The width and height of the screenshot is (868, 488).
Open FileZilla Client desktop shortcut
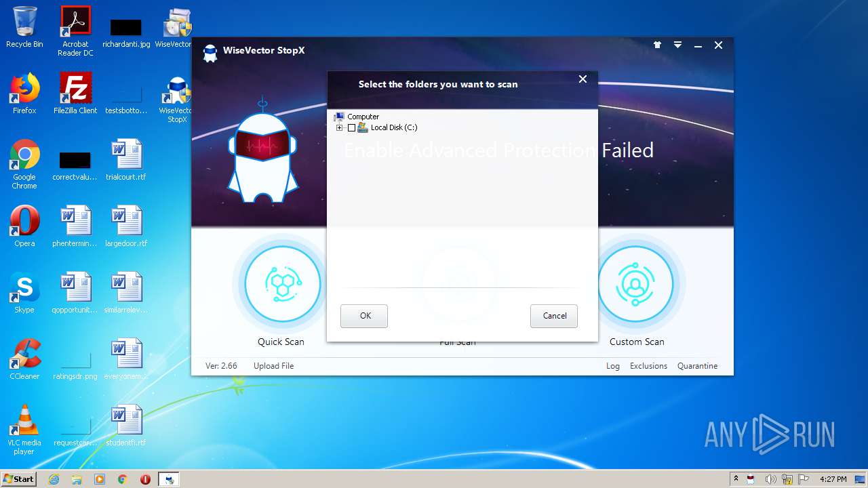click(x=75, y=94)
